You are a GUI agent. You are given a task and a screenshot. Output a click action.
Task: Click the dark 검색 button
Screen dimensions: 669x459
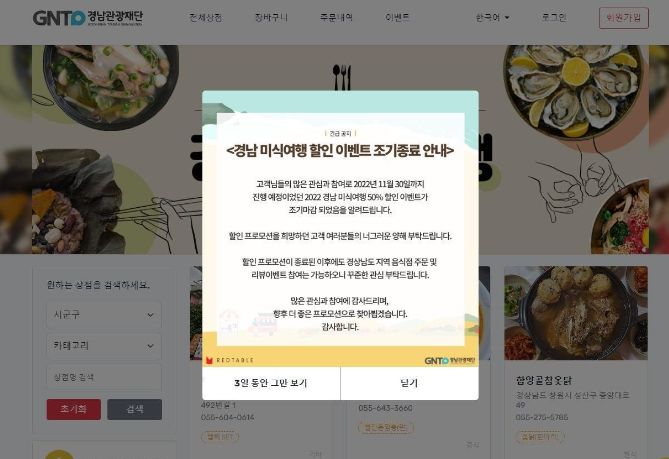click(134, 409)
